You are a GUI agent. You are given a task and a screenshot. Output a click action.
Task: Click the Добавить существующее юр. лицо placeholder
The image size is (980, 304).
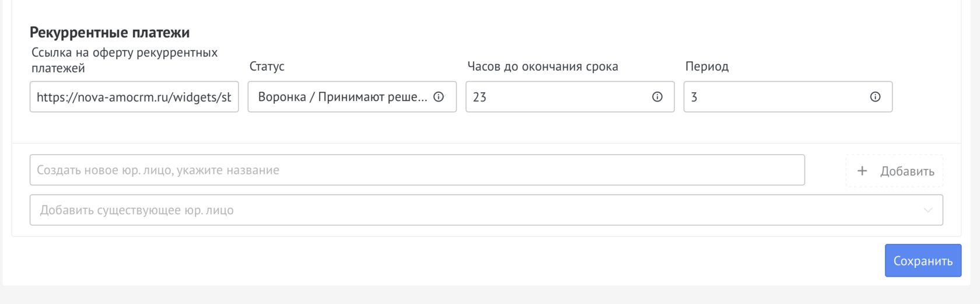[137, 210]
